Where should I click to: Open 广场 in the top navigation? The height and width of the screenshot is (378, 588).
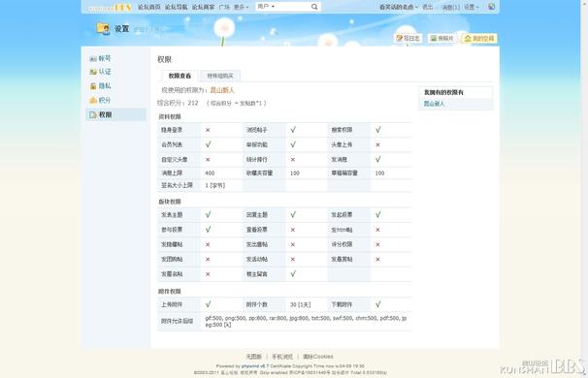tap(224, 7)
